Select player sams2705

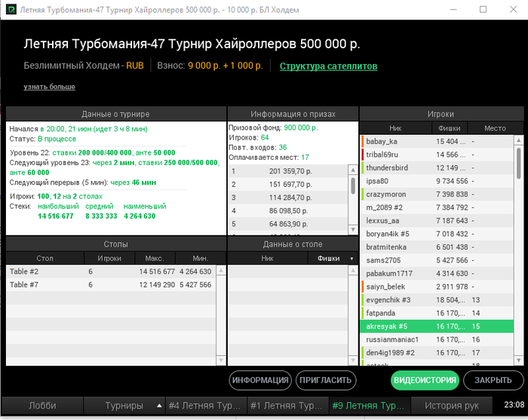click(x=437, y=260)
